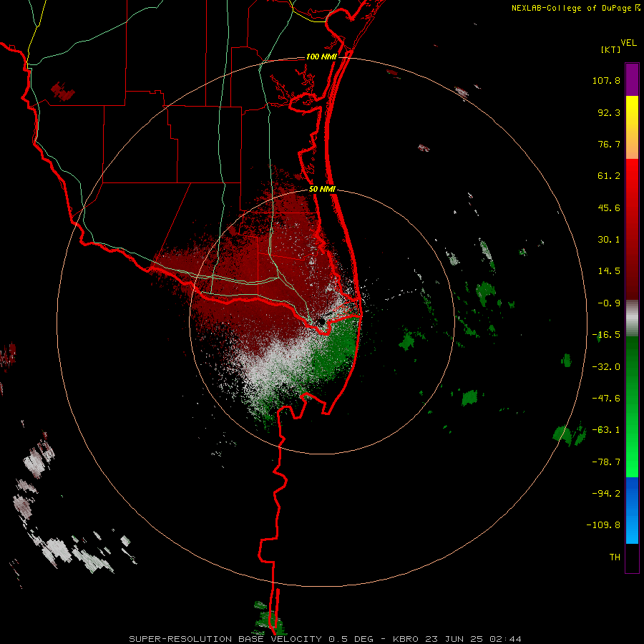This screenshot has height=644, width=644.
Task: Click the 76.7 legend value
Action: [x=609, y=144]
